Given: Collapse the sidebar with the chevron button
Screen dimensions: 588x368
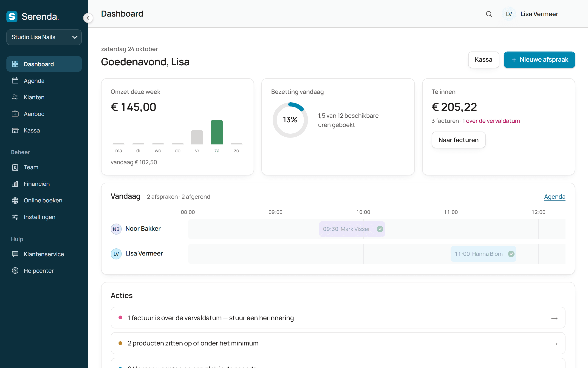Looking at the screenshot, I should click(x=88, y=18).
